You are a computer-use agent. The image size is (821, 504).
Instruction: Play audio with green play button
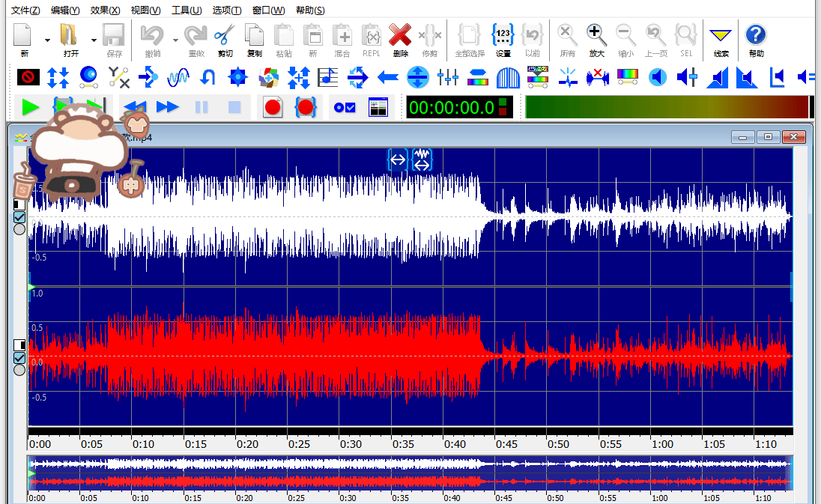coord(31,107)
